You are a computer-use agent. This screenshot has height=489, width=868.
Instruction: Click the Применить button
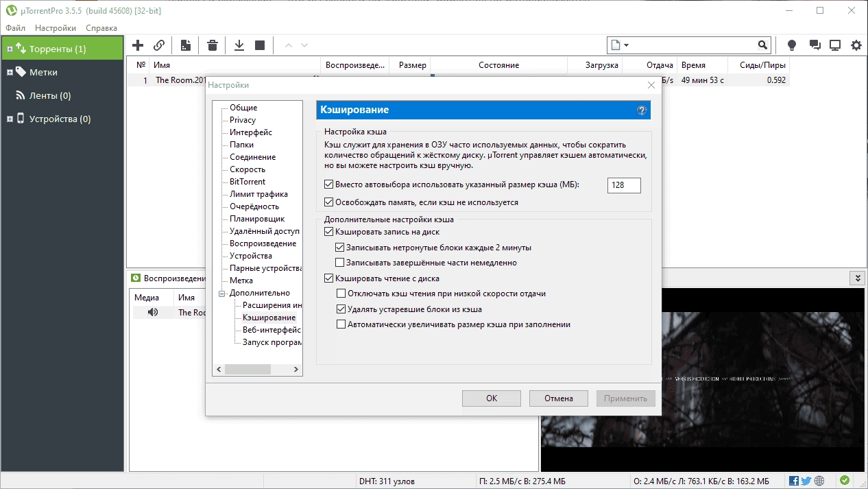[x=626, y=398]
